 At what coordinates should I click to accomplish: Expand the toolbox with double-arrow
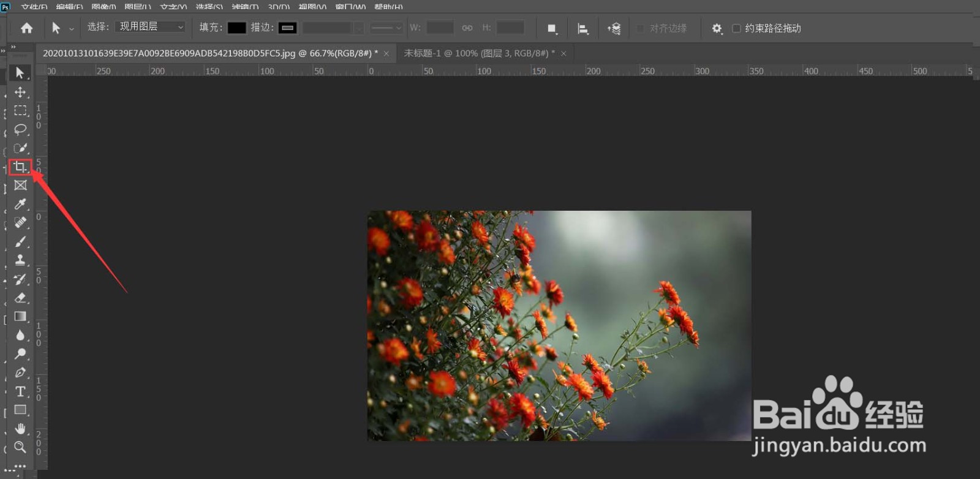(13, 47)
